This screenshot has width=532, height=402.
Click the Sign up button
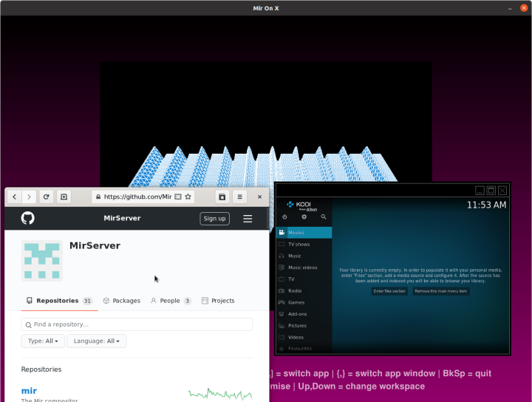pos(214,219)
